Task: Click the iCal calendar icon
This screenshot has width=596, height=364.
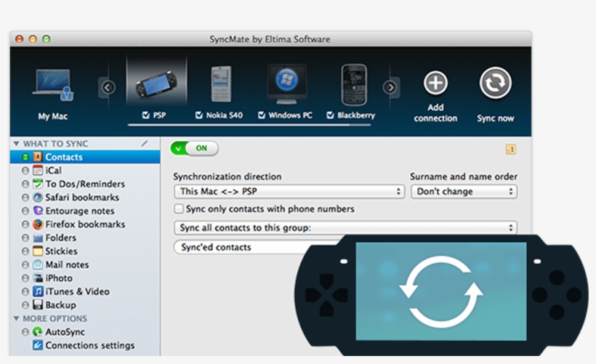Action: (x=38, y=170)
